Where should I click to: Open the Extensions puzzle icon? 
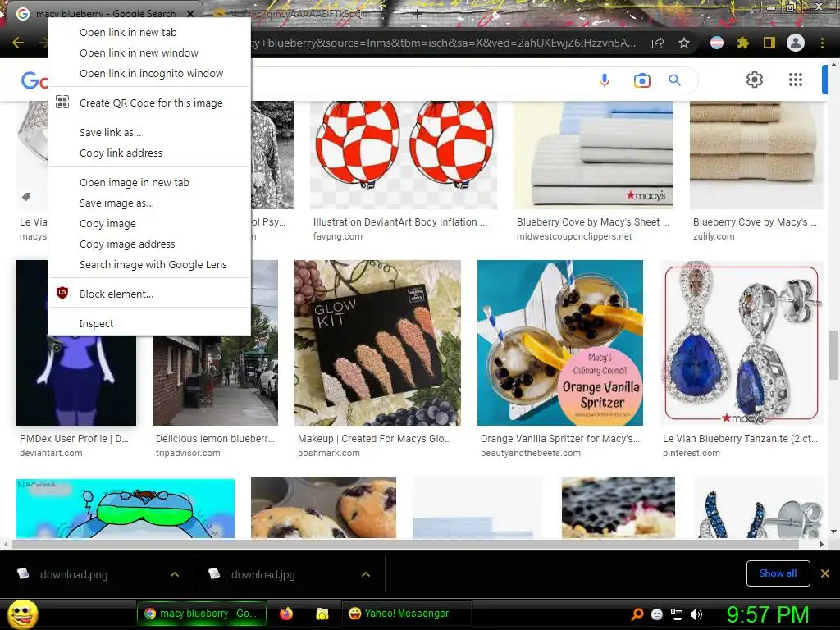(743, 43)
